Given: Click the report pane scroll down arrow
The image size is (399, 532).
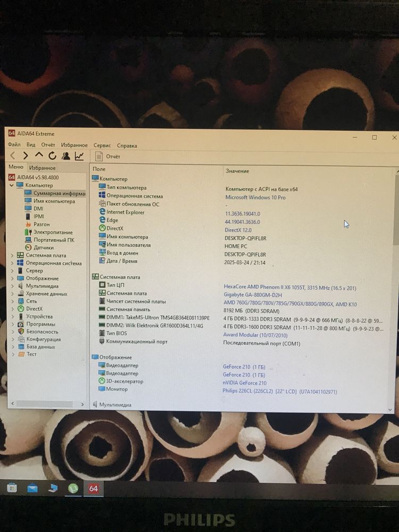Looking at the screenshot, I should tap(390, 410).
